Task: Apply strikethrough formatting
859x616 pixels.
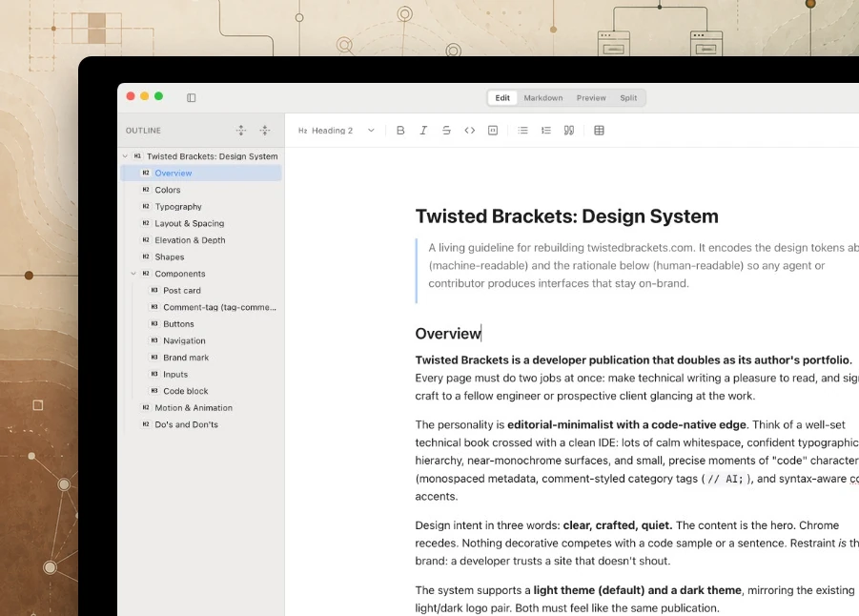Action: point(446,131)
